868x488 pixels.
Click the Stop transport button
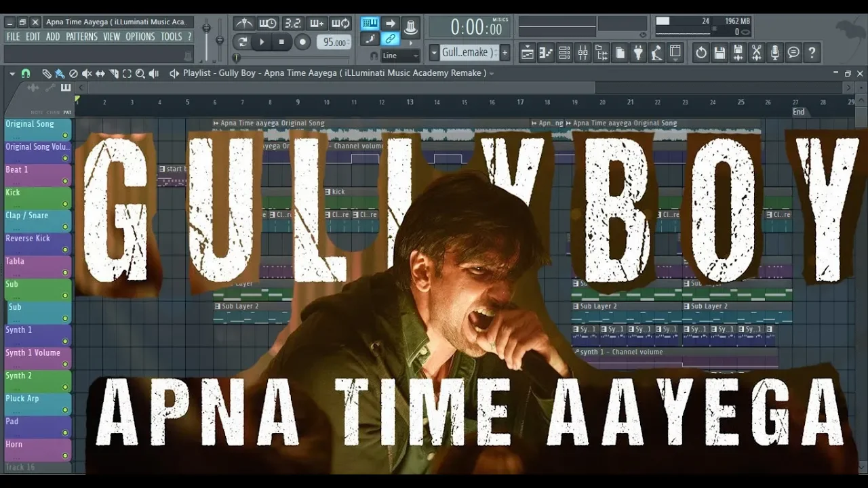pyautogui.click(x=281, y=42)
